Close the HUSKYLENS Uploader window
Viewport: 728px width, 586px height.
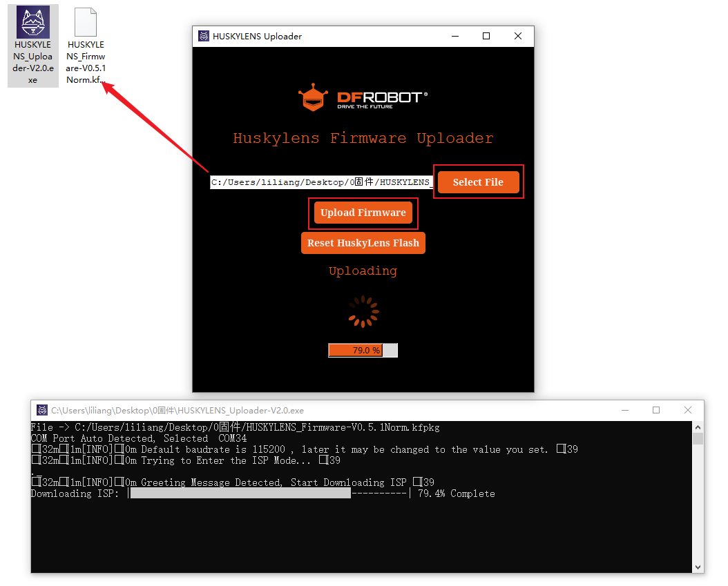click(518, 36)
